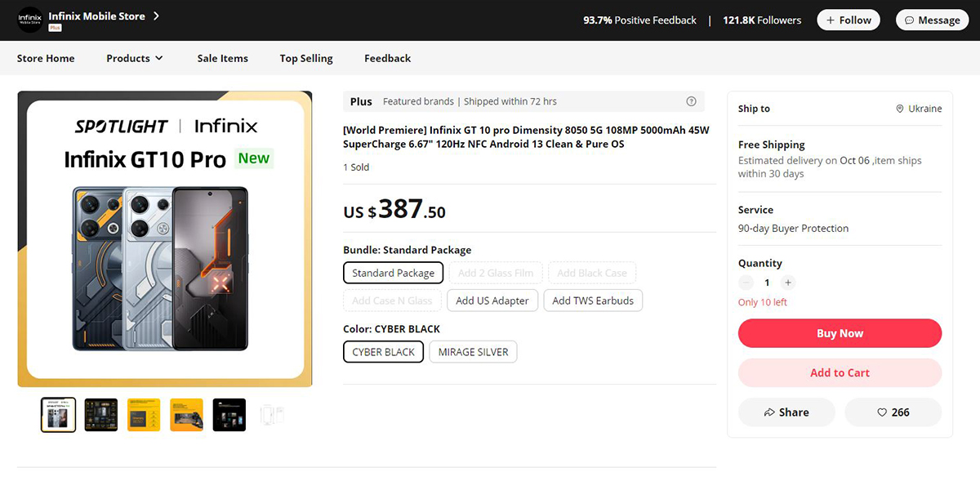Share this product listing
Screen dimensions: 980x490
pyautogui.click(x=786, y=412)
